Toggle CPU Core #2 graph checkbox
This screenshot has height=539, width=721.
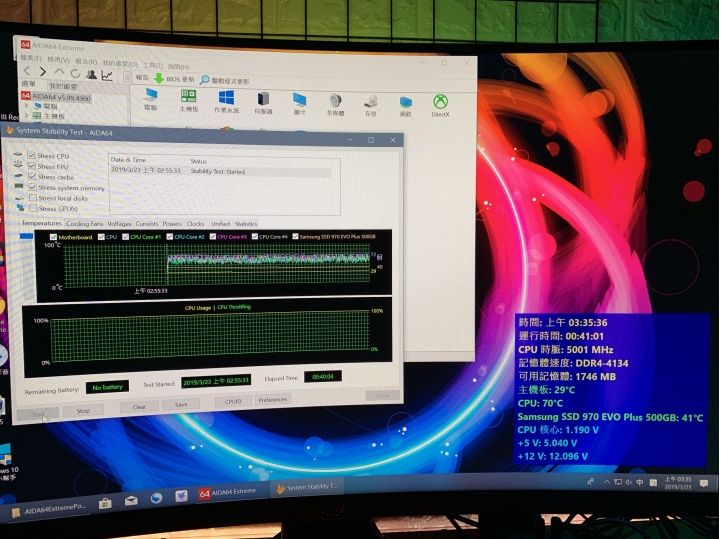pos(170,236)
